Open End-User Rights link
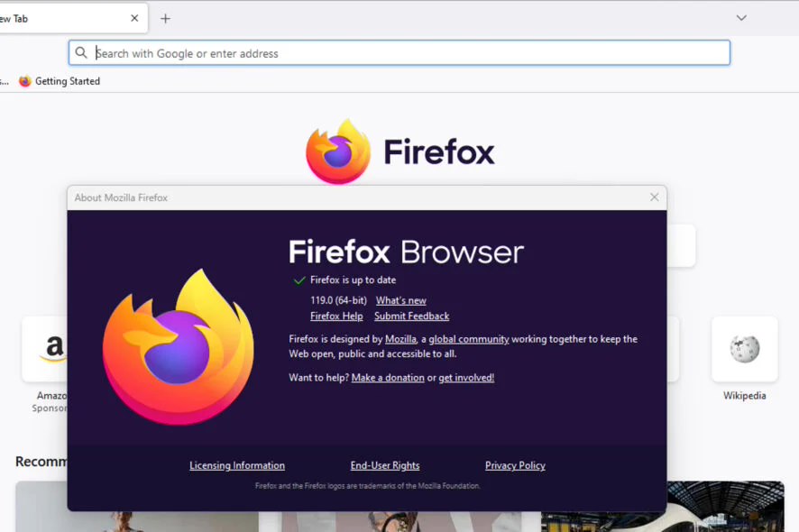This screenshot has width=799, height=532. [385, 465]
